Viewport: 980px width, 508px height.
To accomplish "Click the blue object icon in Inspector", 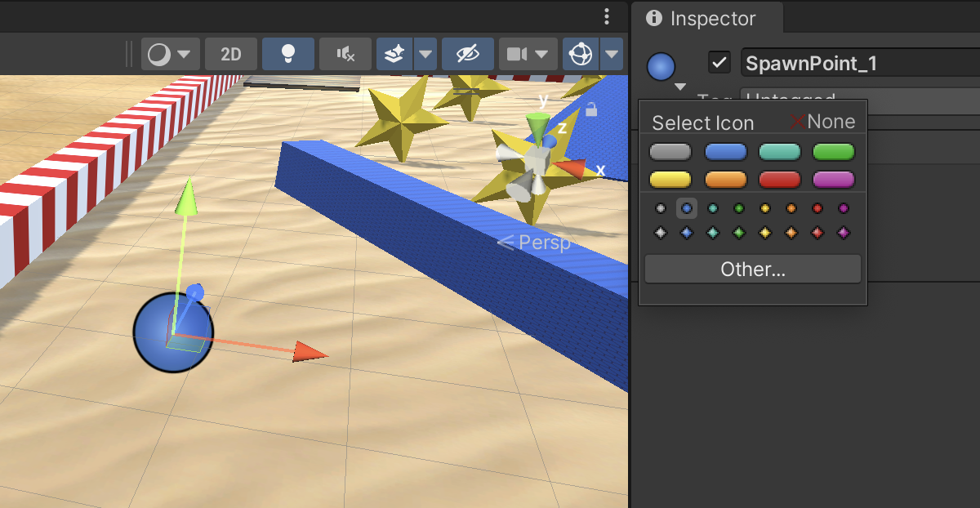I will [661, 67].
